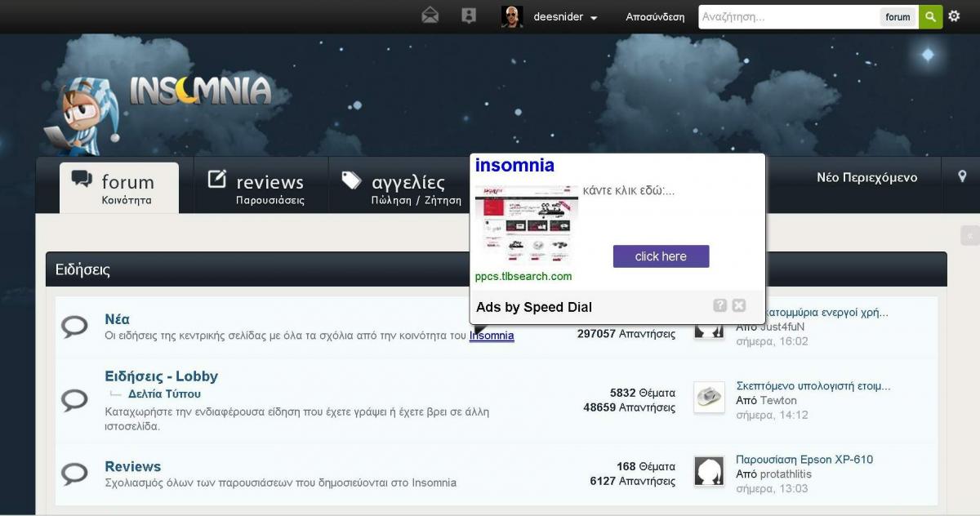Open the Δελτία Τύπου subforum
This screenshot has width=980, height=516.
tap(164, 394)
